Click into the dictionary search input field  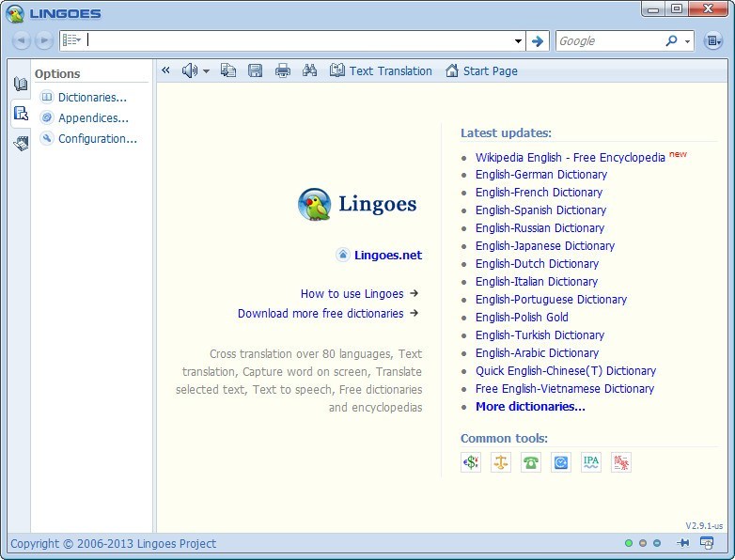(x=299, y=40)
